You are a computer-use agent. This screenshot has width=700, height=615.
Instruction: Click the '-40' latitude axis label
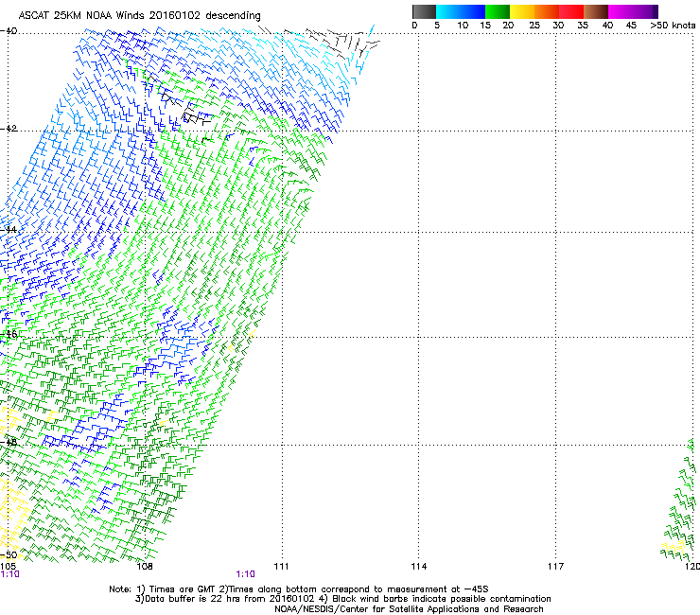pyautogui.click(x=9, y=31)
